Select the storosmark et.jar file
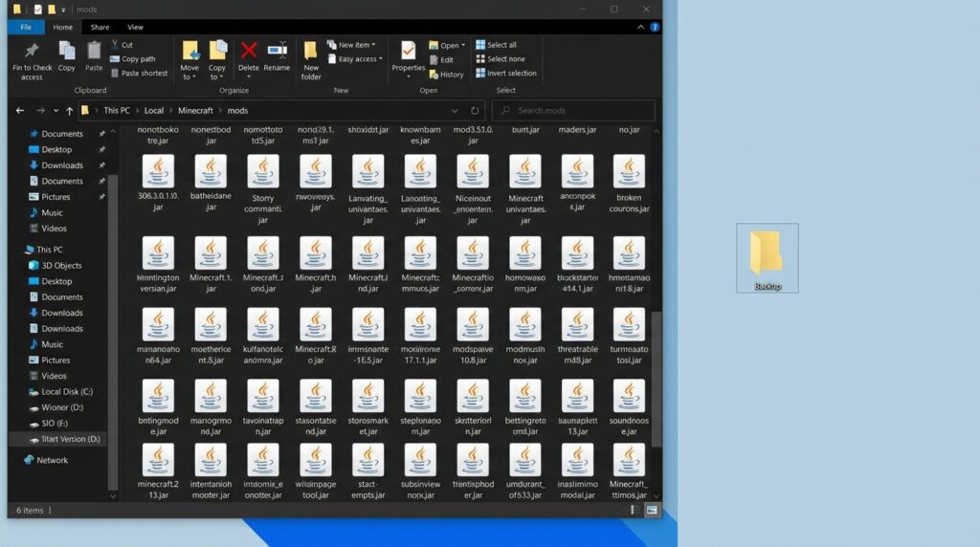 click(368, 407)
